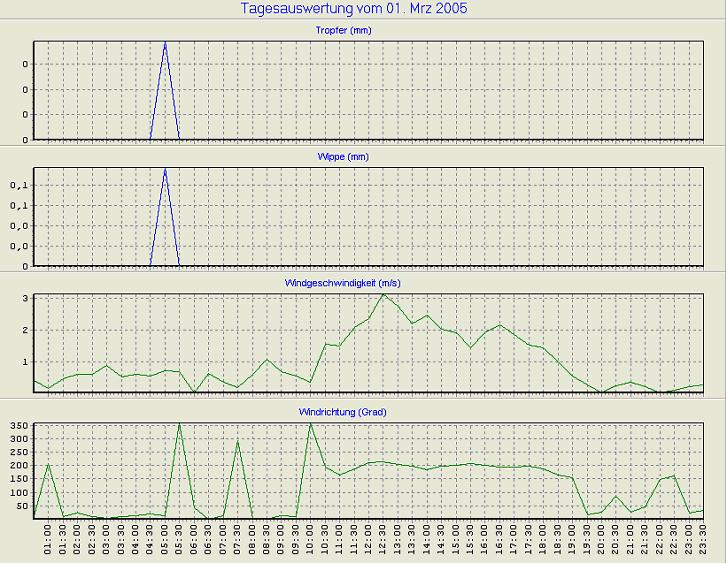
Task: Click the blue peak in the Wippe chart
Action: click(x=165, y=170)
